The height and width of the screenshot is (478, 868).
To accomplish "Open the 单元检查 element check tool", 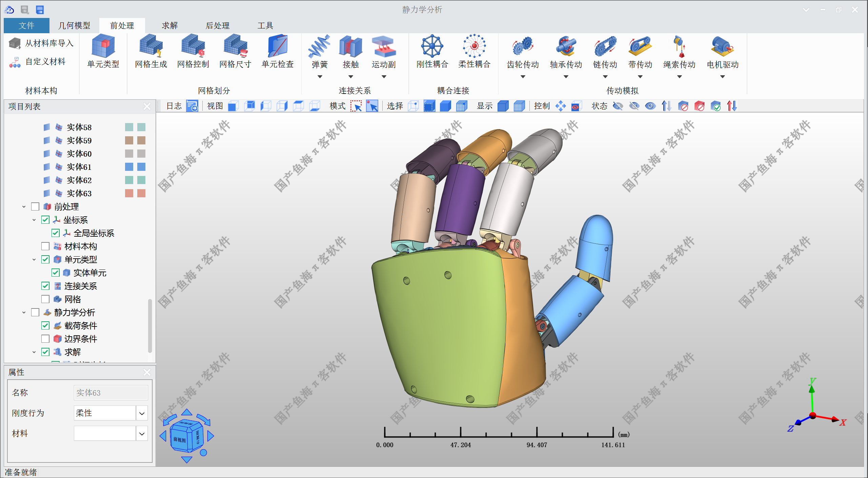I will [278, 46].
